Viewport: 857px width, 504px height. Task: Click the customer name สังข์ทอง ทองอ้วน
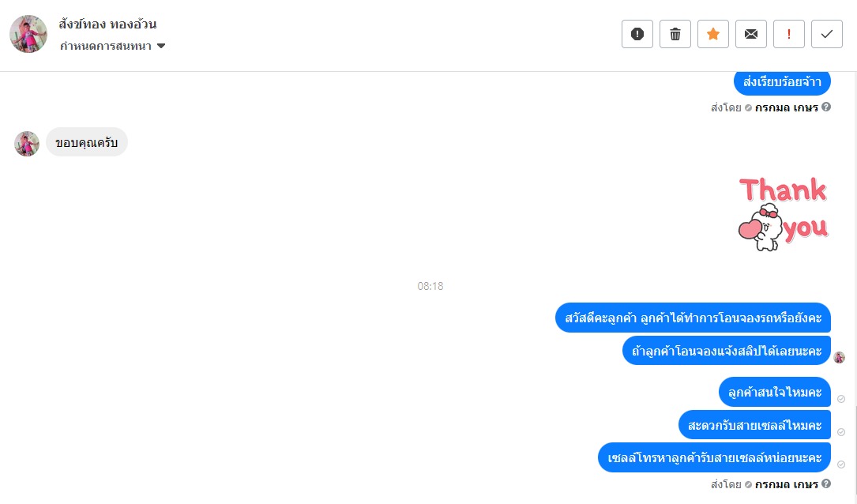point(107,24)
